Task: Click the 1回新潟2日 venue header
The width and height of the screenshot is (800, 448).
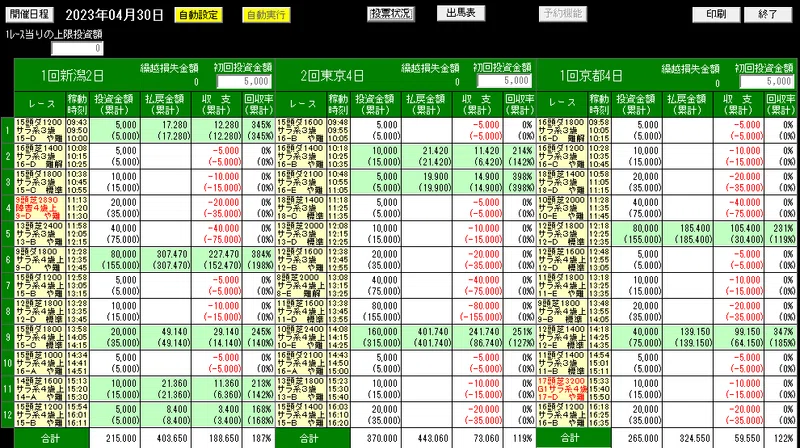Action: click(x=72, y=76)
